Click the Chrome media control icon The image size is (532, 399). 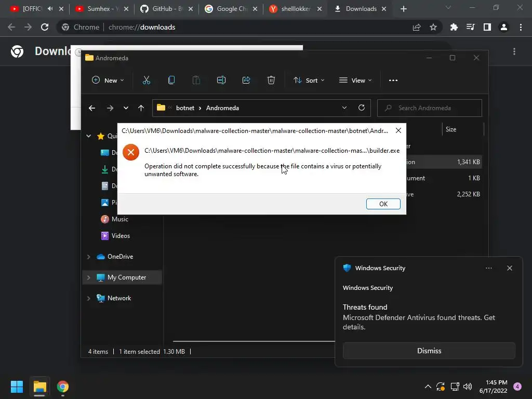[471, 27]
